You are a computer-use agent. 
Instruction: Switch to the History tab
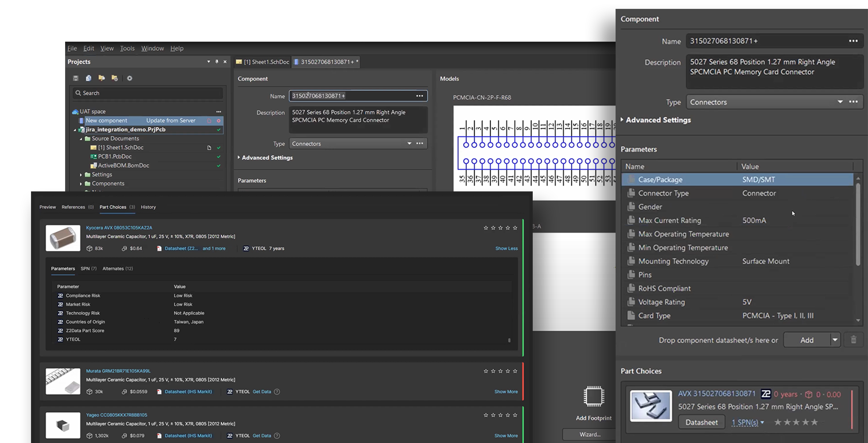(148, 207)
